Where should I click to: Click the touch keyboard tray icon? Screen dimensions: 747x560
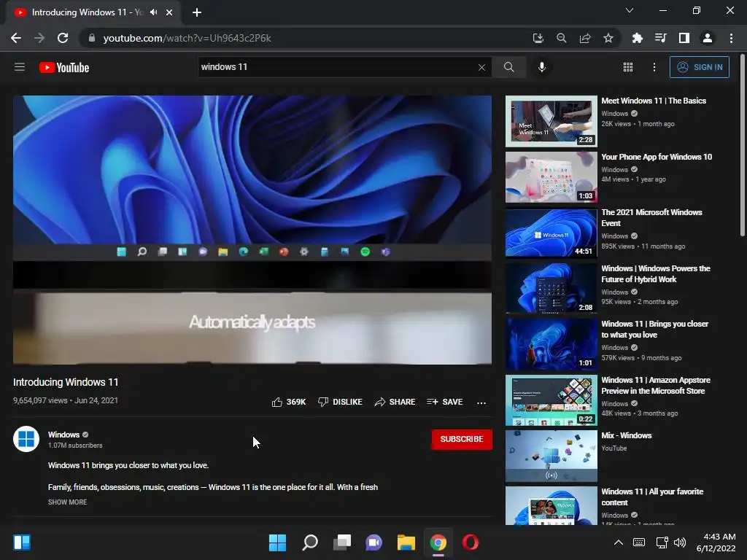pos(639,542)
